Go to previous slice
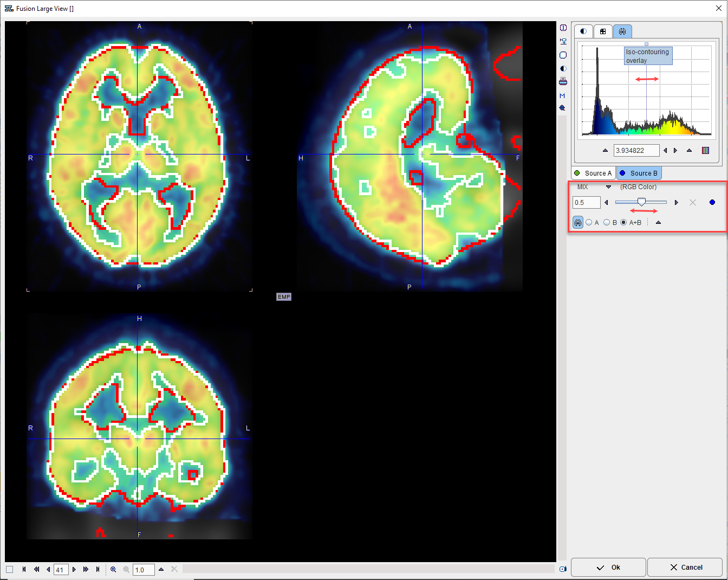 point(48,569)
